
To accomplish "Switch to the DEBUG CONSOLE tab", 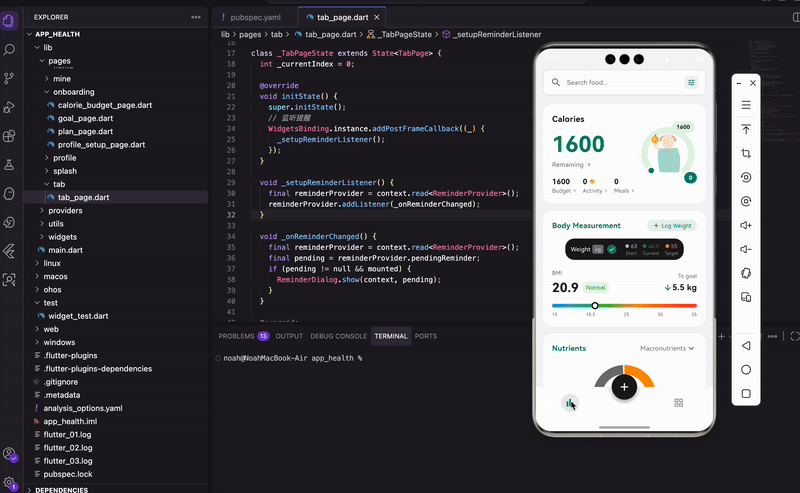I will tap(338, 336).
